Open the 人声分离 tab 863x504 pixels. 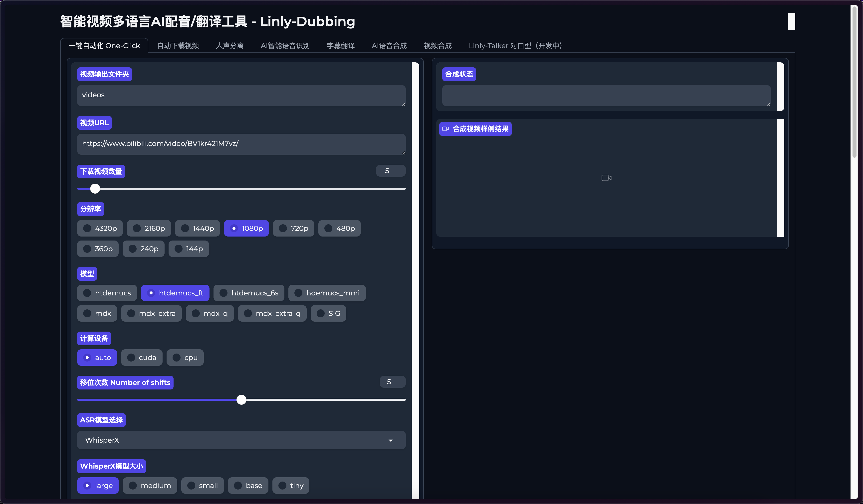229,46
